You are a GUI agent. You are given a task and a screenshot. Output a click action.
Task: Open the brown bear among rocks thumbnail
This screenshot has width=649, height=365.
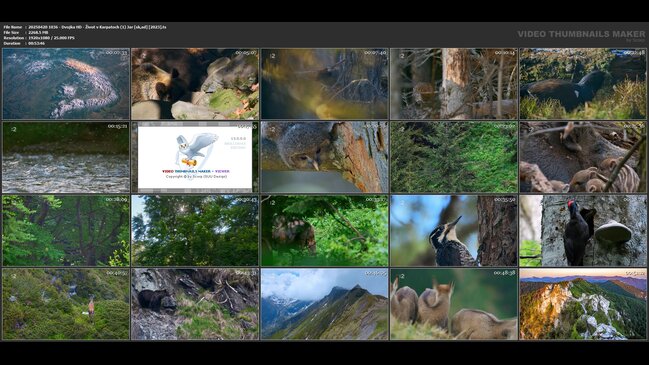(195, 84)
